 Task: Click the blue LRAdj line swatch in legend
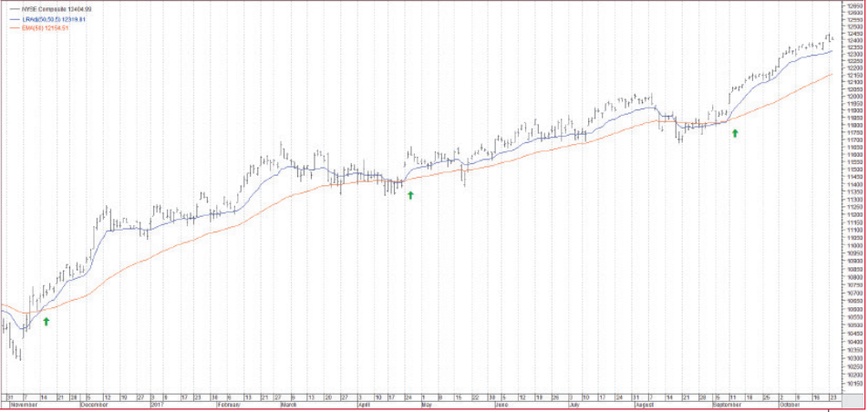pyautogui.click(x=13, y=18)
